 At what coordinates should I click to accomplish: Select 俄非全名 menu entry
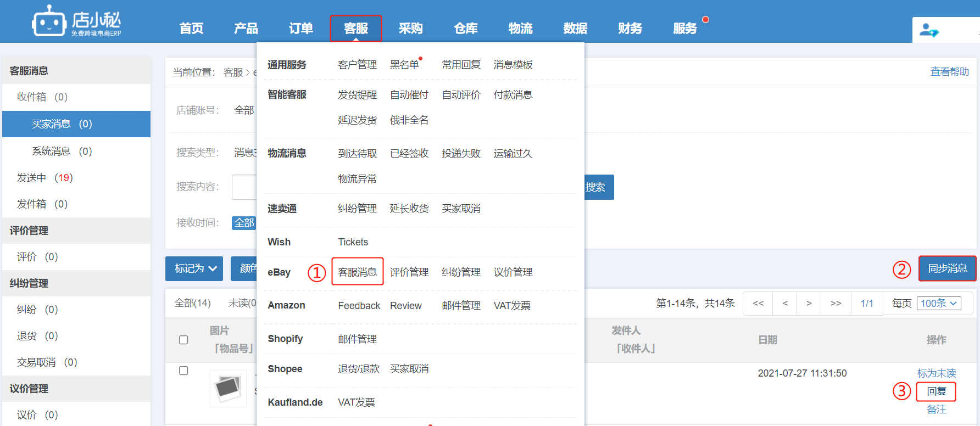tap(409, 120)
